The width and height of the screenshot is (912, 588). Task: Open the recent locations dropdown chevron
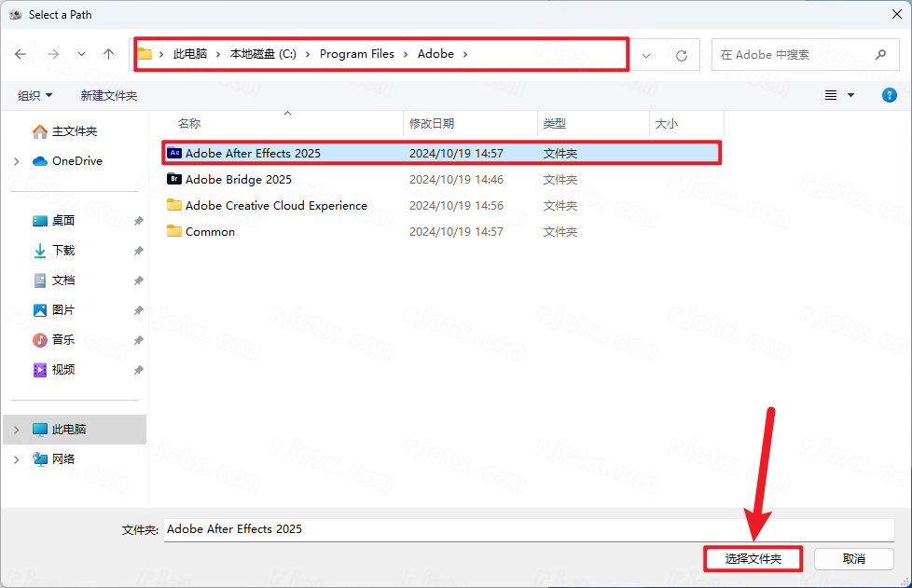81,55
